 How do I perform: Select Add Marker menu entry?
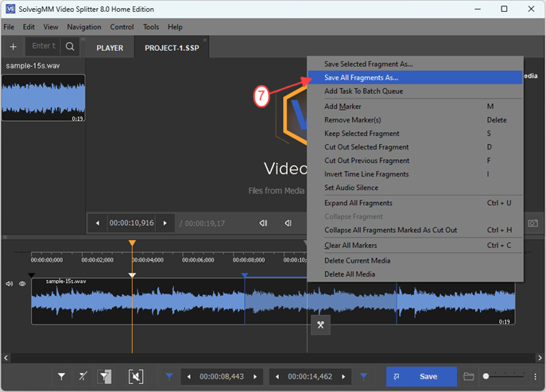click(415, 107)
